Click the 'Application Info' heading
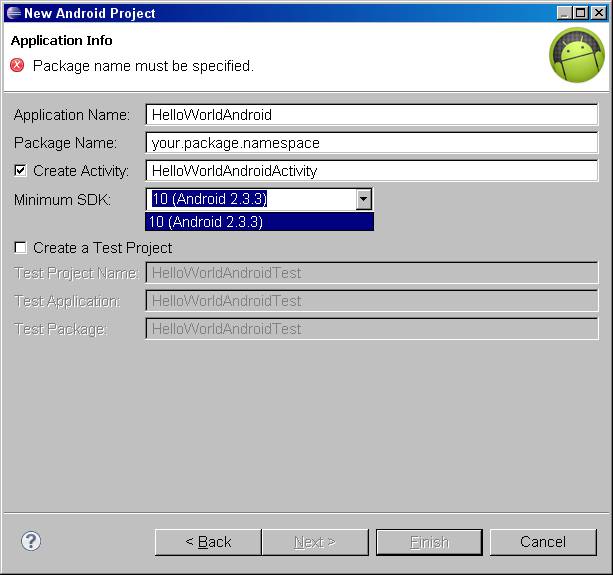Image resolution: width=613 pixels, height=575 pixels. point(61,40)
